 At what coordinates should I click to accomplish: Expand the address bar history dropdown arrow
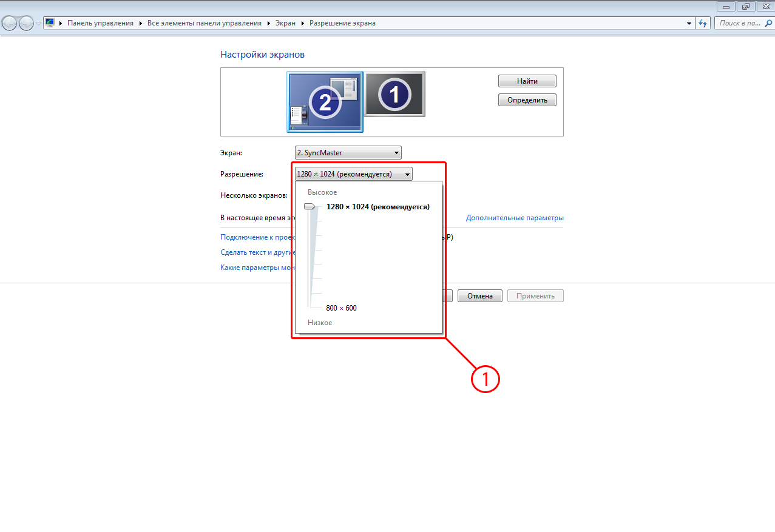[x=689, y=23]
